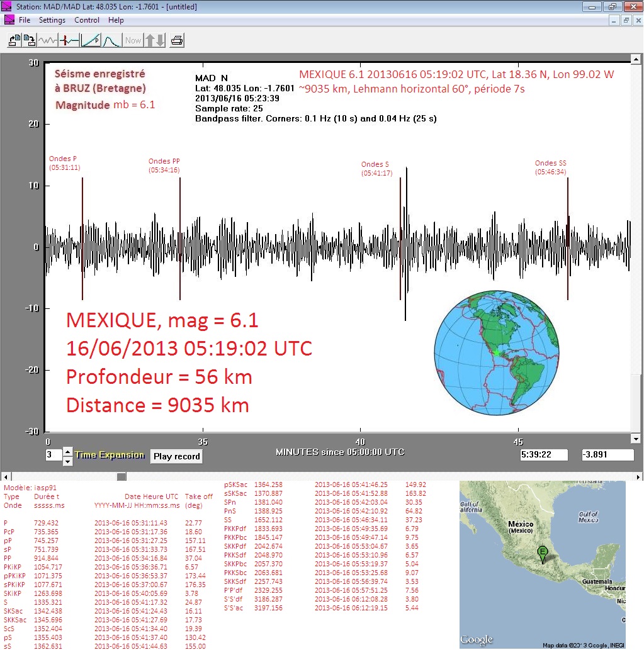Open the Control menu

point(87,20)
